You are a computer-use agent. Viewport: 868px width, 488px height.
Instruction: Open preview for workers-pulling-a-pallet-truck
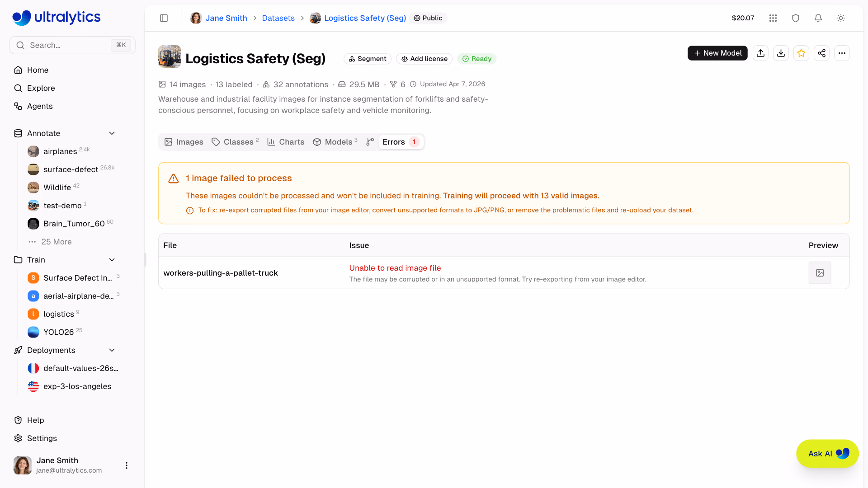pos(820,273)
